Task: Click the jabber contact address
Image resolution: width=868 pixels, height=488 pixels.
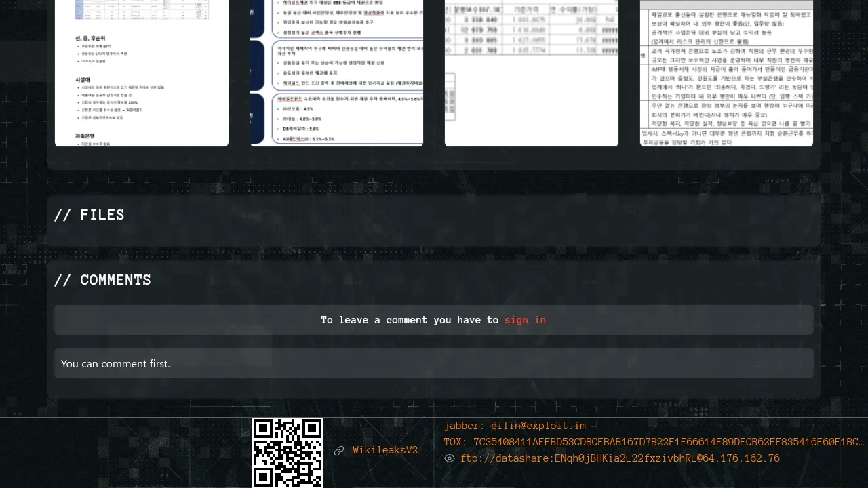Action: 538,426
